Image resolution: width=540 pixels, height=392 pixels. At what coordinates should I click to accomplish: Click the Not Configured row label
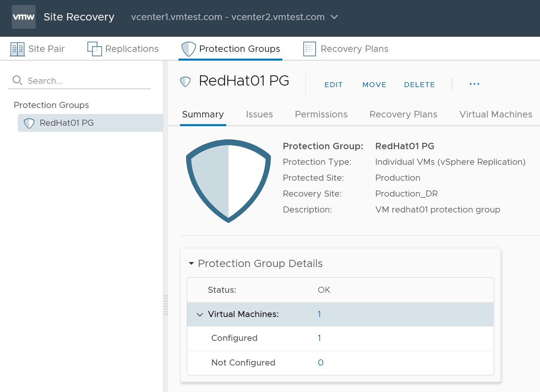243,363
